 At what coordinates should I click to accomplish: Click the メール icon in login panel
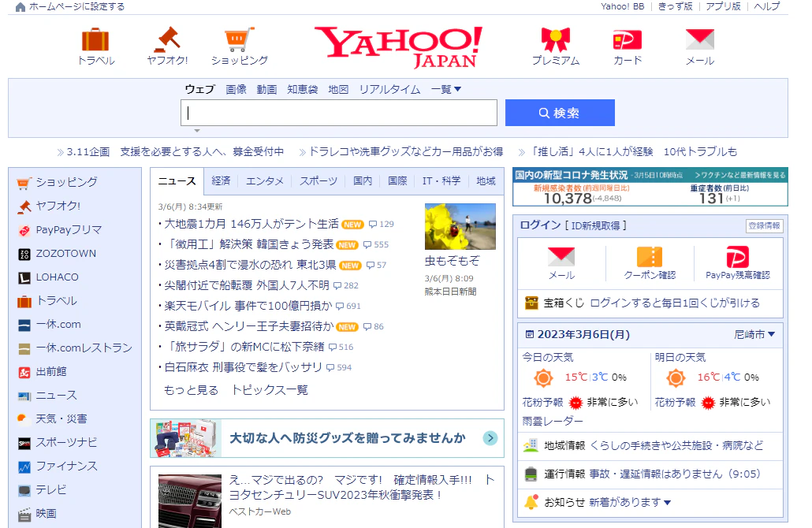tap(561, 257)
